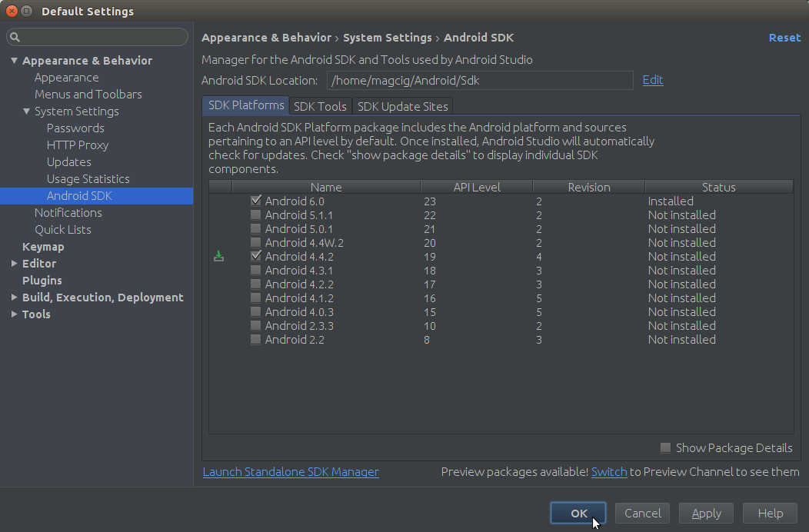Sort table by Name column header
Viewport: 809px width, 532px height.
coord(326,187)
